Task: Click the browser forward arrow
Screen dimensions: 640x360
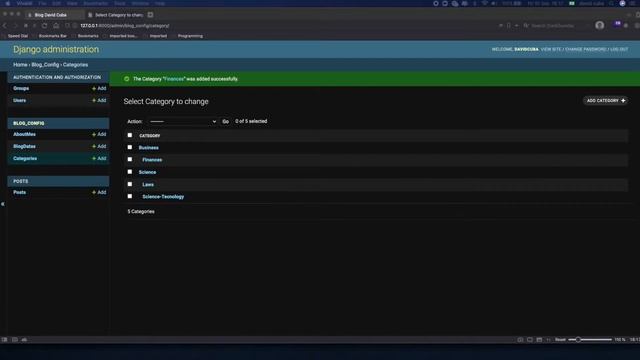Action: pos(15,26)
